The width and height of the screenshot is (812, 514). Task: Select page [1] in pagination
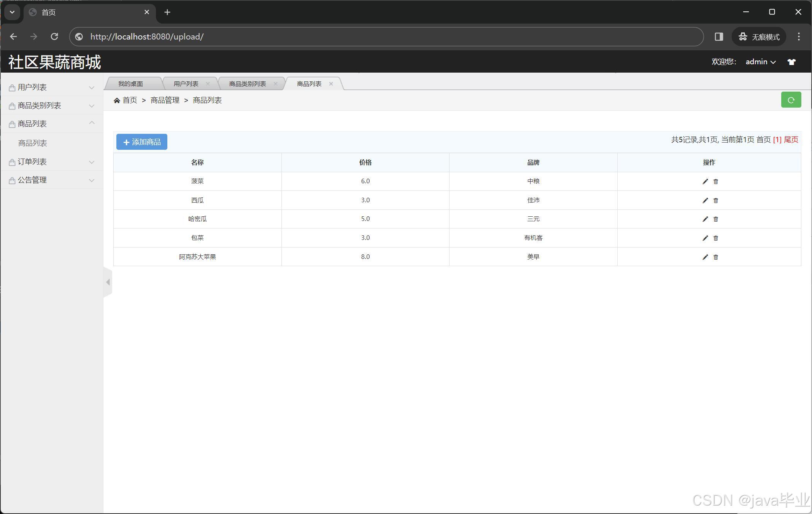777,140
